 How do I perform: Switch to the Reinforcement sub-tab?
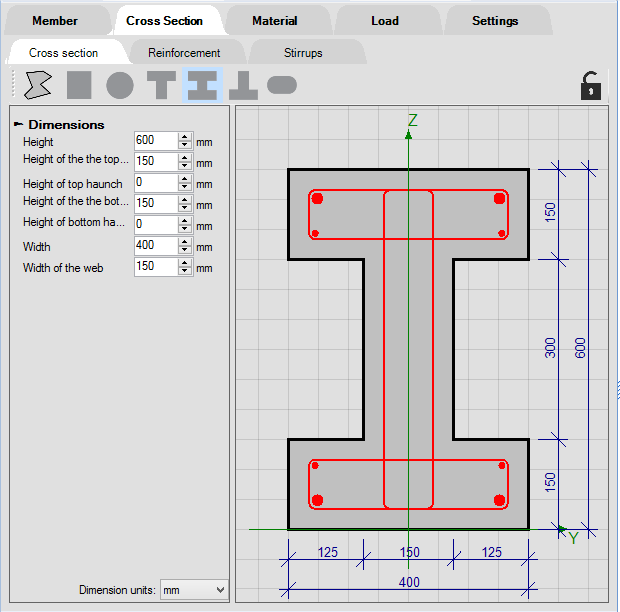(x=184, y=53)
